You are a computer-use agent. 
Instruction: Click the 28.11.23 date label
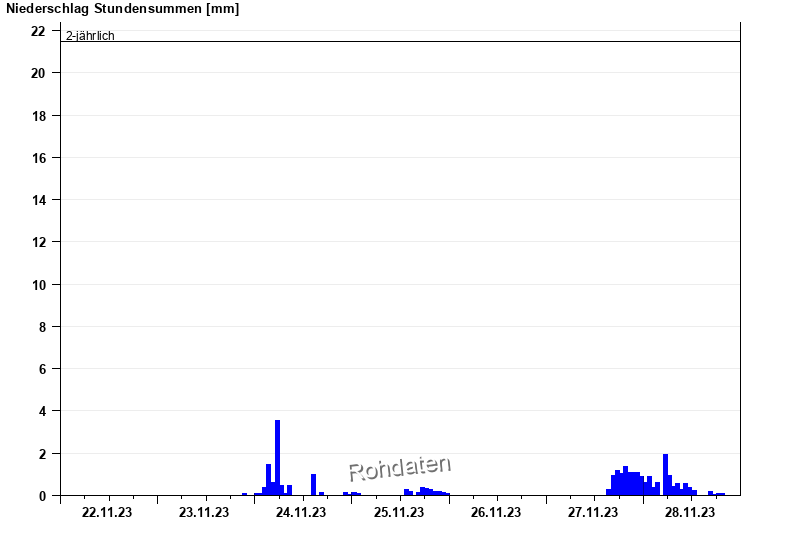click(690, 513)
